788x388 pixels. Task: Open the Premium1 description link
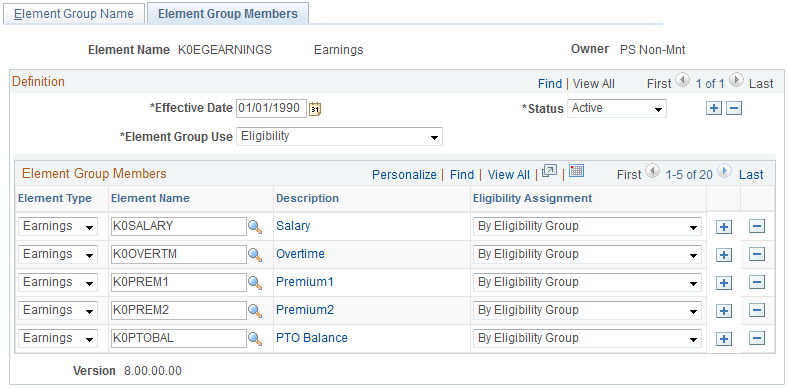(x=305, y=282)
